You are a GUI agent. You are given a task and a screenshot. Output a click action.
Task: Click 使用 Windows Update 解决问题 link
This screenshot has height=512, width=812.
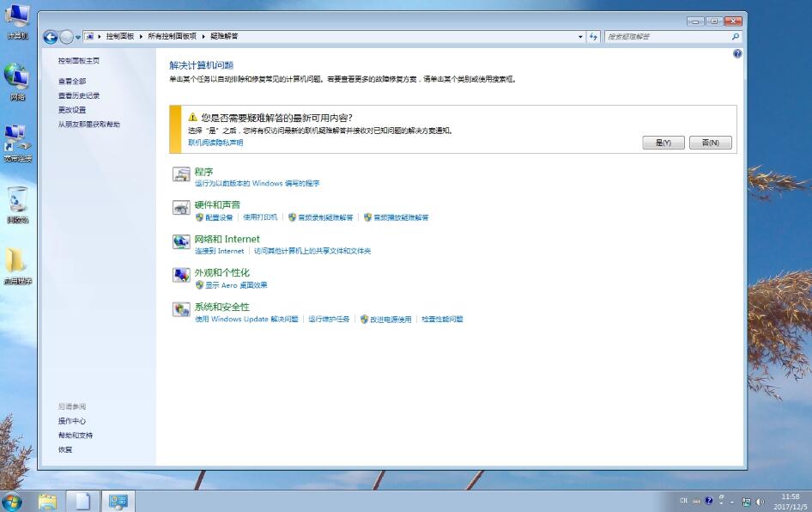(246, 320)
